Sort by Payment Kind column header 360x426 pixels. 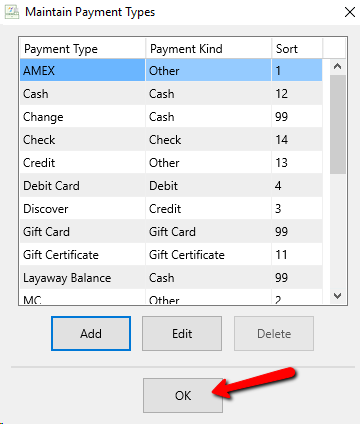(208, 49)
